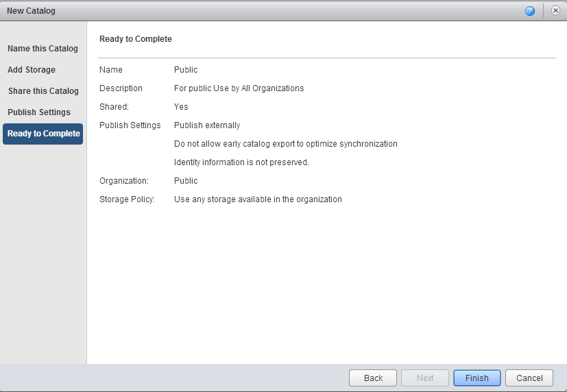Click the identity information not preserved line
Image resolution: width=567 pixels, height=392 pixels.
(241, 162)
